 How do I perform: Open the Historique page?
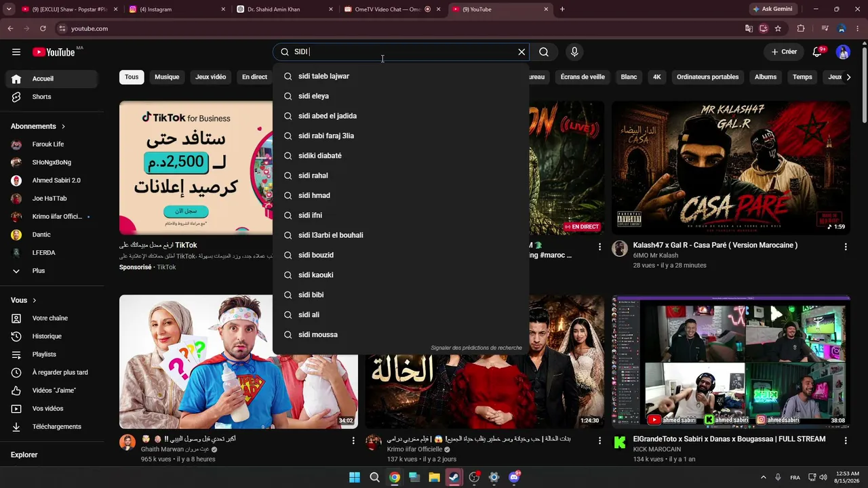(x=53, y=336)
